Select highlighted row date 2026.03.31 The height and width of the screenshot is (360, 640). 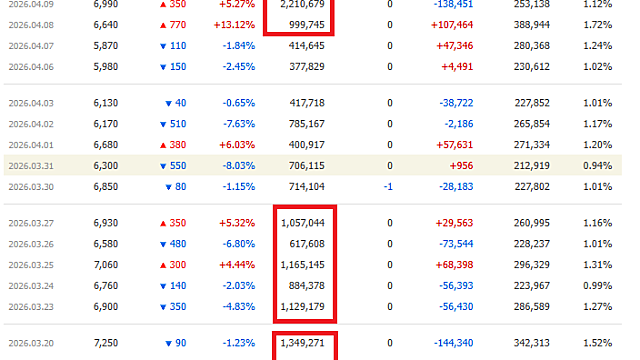(x=31, y=166)
